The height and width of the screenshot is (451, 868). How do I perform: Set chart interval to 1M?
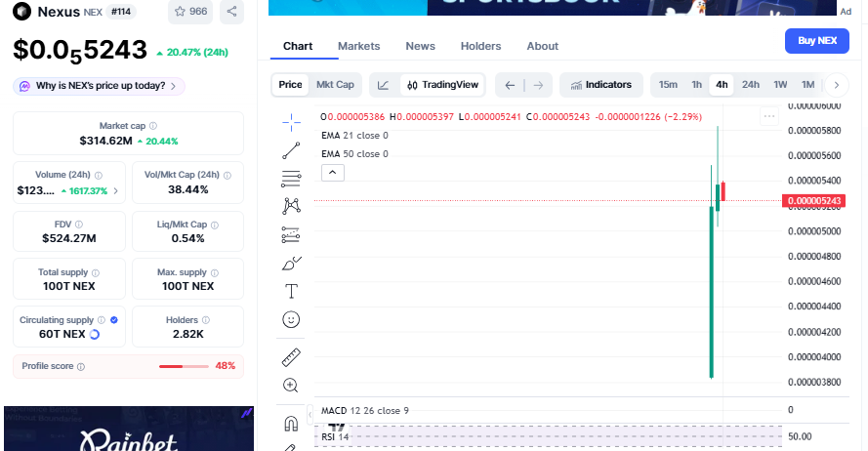pyautogui.click(x=807, y=85)
